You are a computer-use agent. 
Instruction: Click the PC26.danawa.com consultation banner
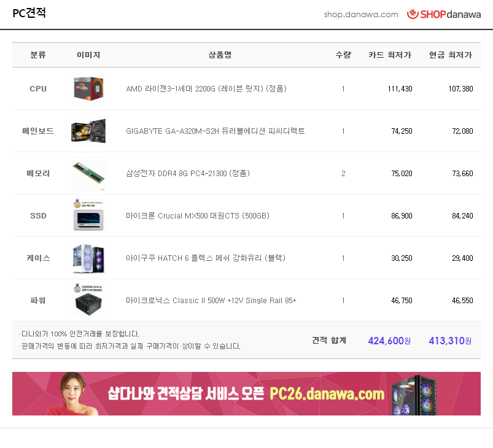tap(247, 393)
